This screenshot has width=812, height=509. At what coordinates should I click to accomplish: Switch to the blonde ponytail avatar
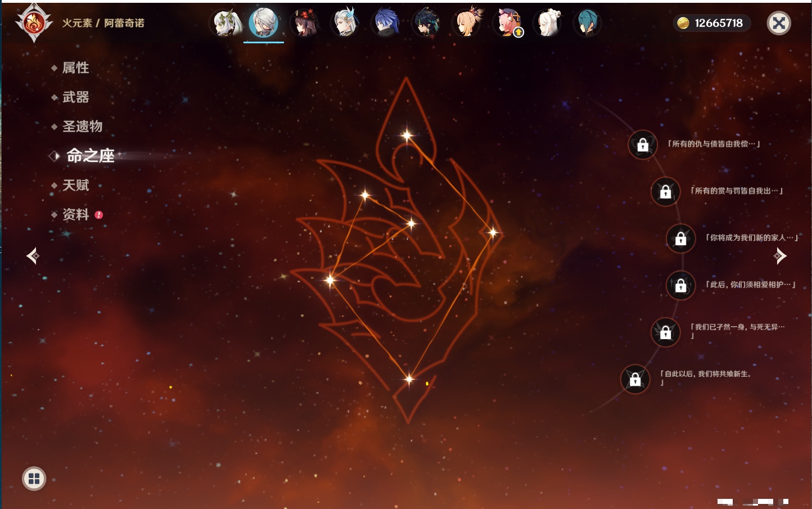pos(468,23)
